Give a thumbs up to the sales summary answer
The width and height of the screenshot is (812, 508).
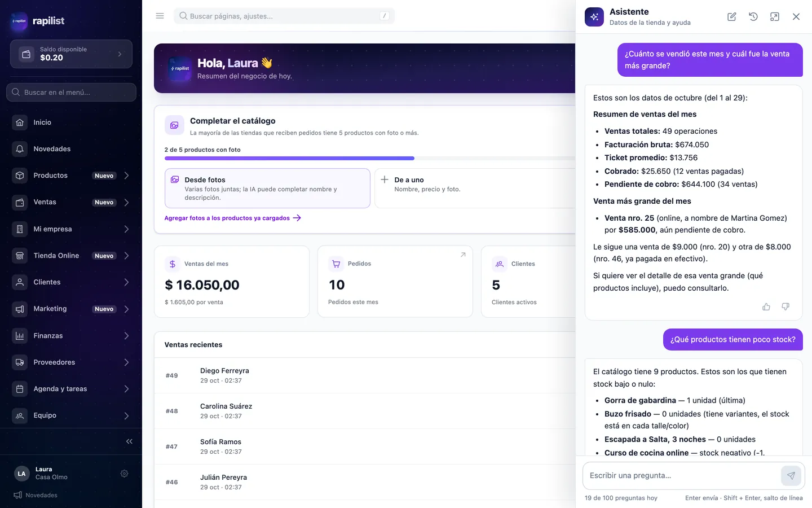click(x=766, y=306)
